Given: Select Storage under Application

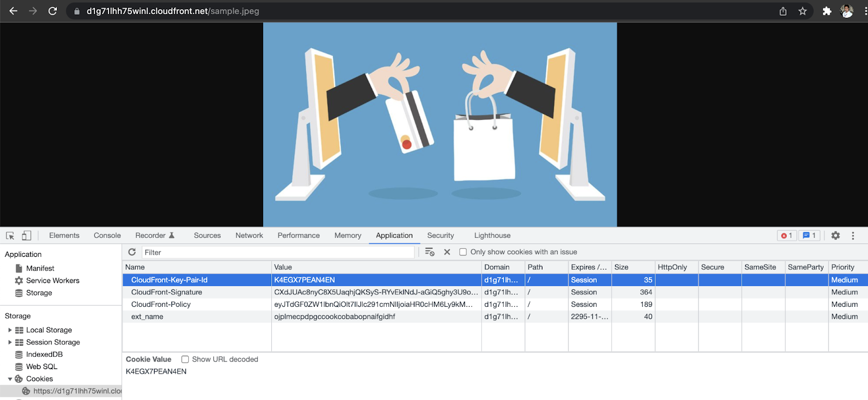Looking at the screenshot, I should tap(39, 293).
